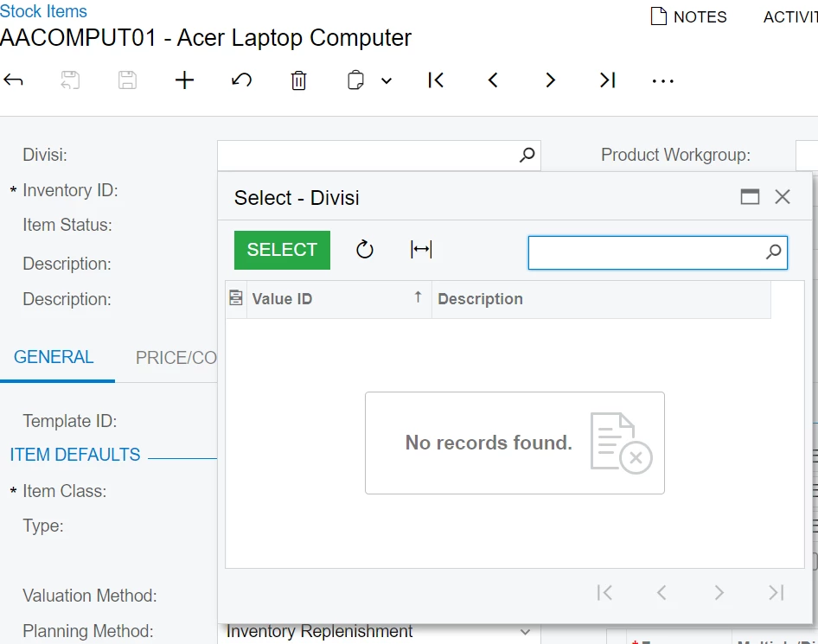818x644 pixels.
Task: Go to previous record in main toolbar
Action: tap(493, 80)
